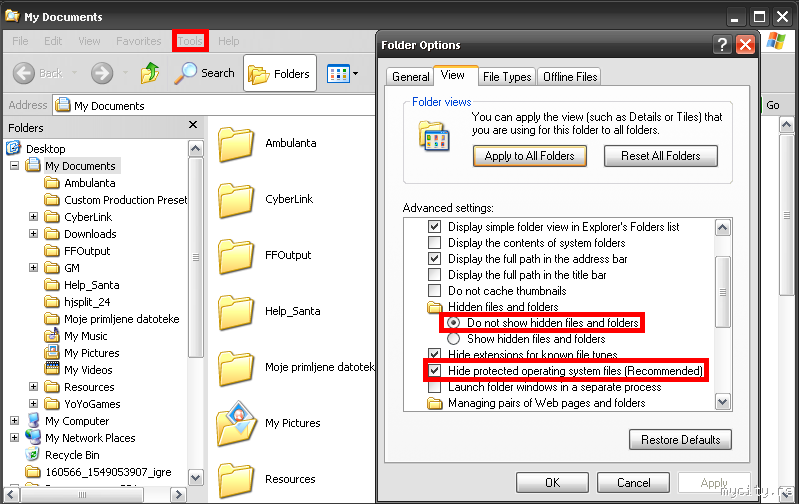Switch to the Offline Files tab
Viewport: 799px width, 504px height.
pyautogui.click(x=570, y=76)
